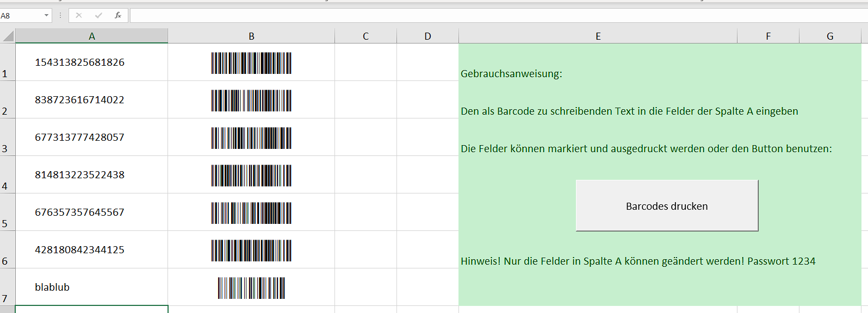868x313 pixels.
Task: Click inside the formula bar input
Action: [x=489, y=16]
